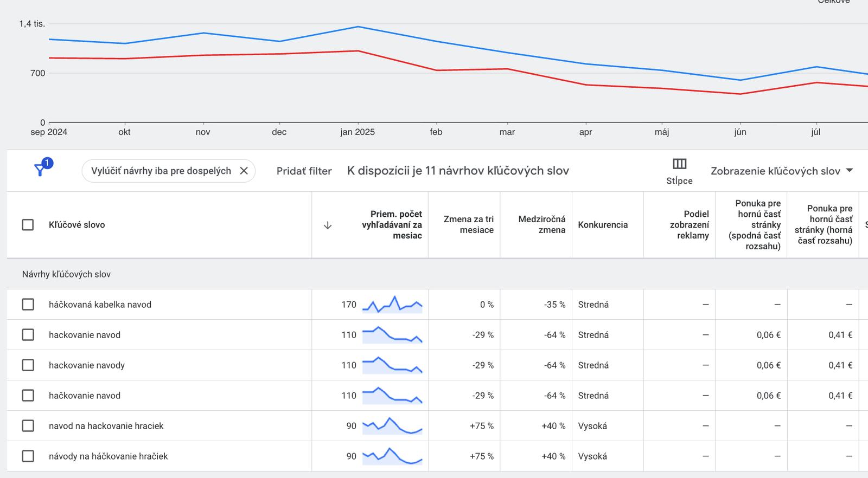Open the filter funnel icon
This screenshot has width=868, height=478.
[x=40, y=170]
